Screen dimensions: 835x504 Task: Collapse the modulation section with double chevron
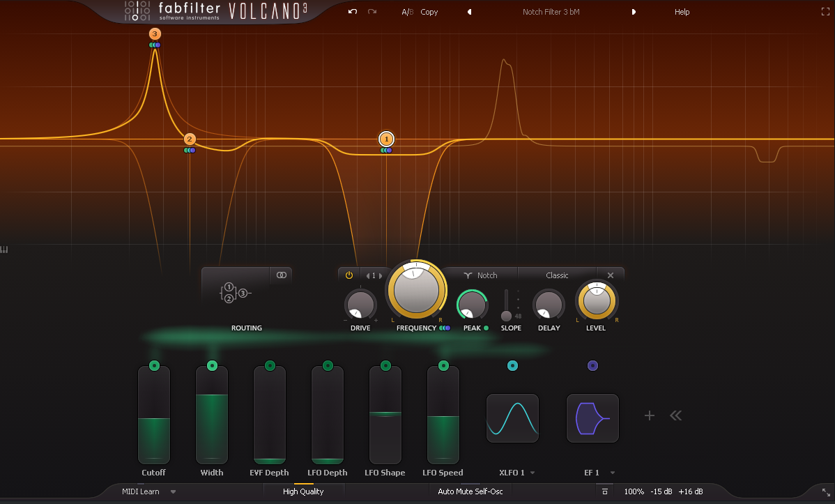pyautogui.click(x=676, y=415)
